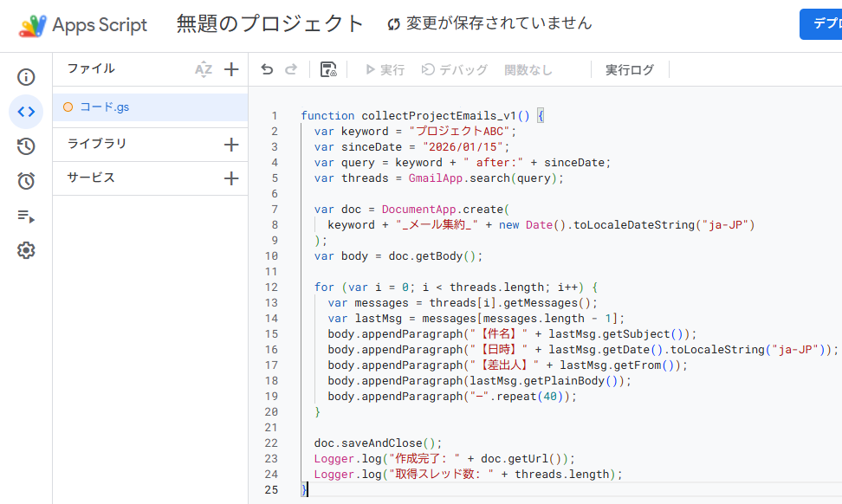Image resolution: width=842 pixels, height=504 pixels.
Task: Click the デバッグ debug button
Action: [x=455, y=70]
